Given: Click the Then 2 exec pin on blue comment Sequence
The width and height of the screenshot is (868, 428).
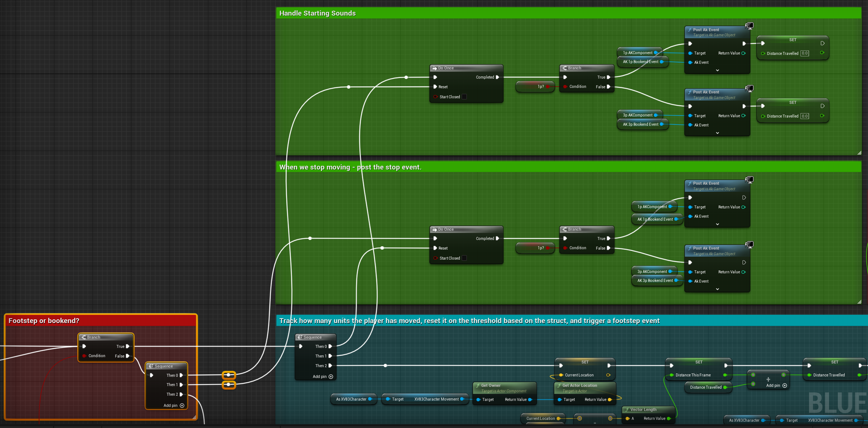Looking at the screenshot, I should pos(330,366).
